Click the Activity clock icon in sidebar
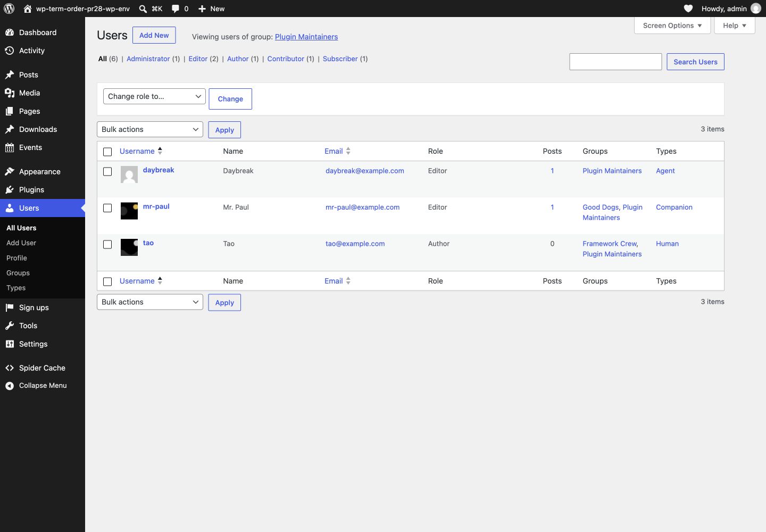The image size is (766, 532). point(10,51)
